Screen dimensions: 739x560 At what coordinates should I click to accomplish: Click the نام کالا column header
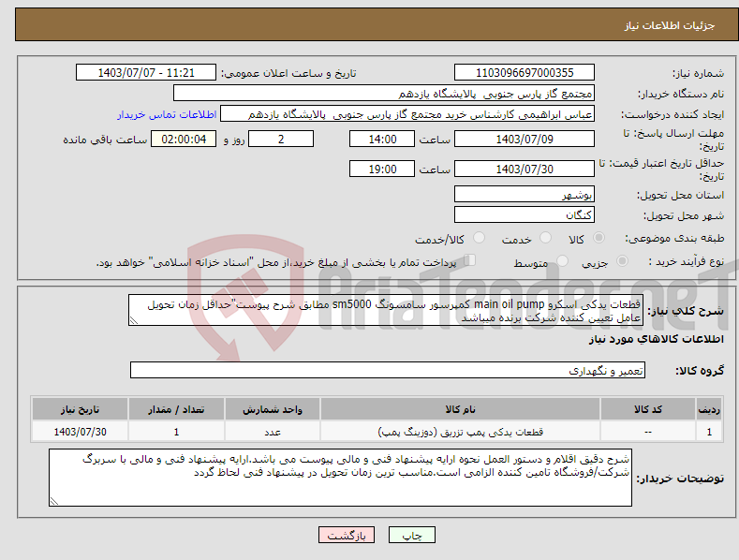tap(461, 409)
